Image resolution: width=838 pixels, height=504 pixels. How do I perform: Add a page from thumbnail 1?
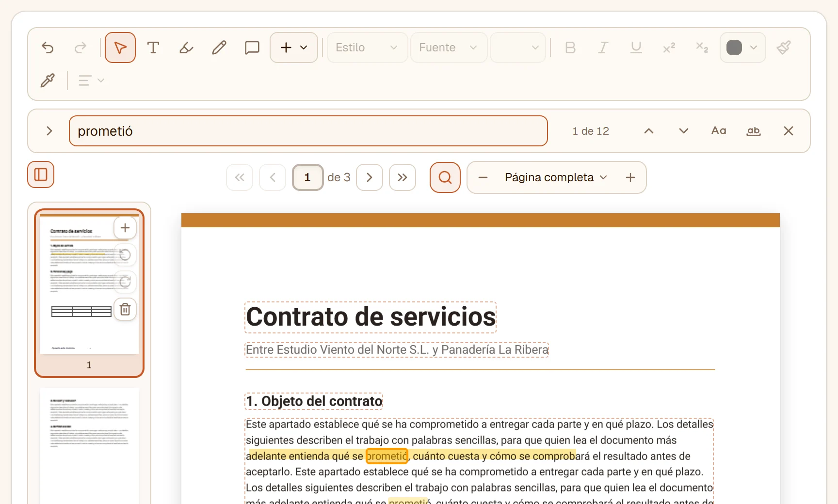125,228
